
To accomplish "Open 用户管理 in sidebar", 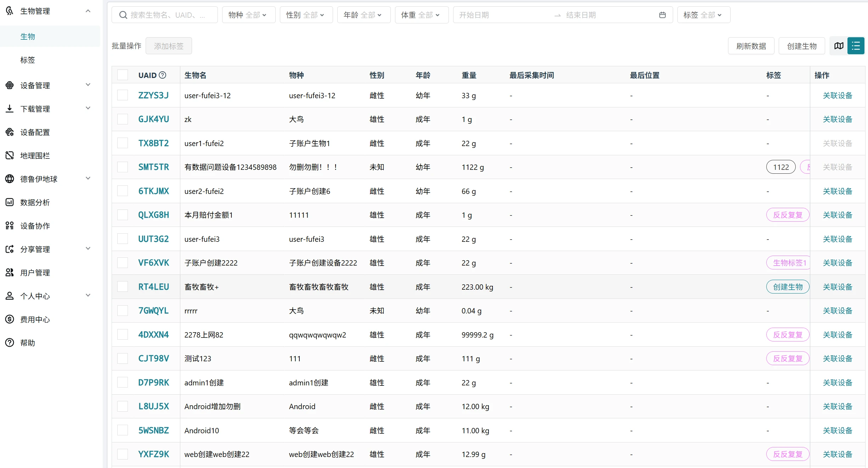I will [x=35, y=272].
